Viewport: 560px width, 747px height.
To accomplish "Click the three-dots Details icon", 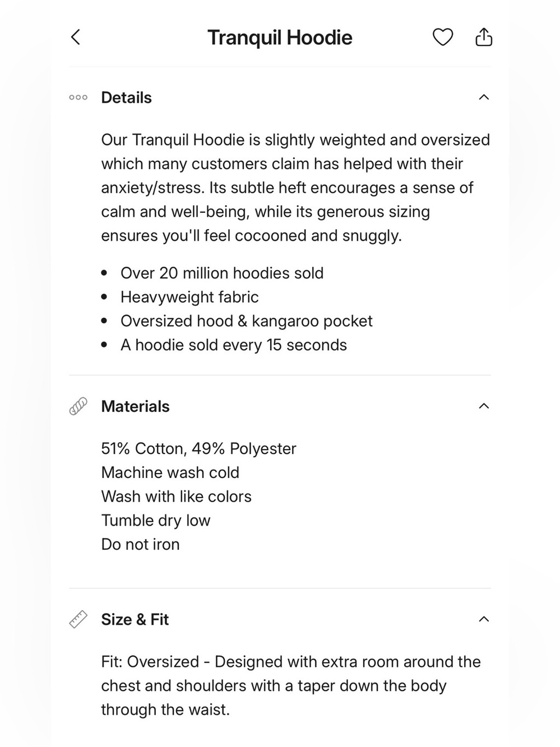I will coord(78,98).
